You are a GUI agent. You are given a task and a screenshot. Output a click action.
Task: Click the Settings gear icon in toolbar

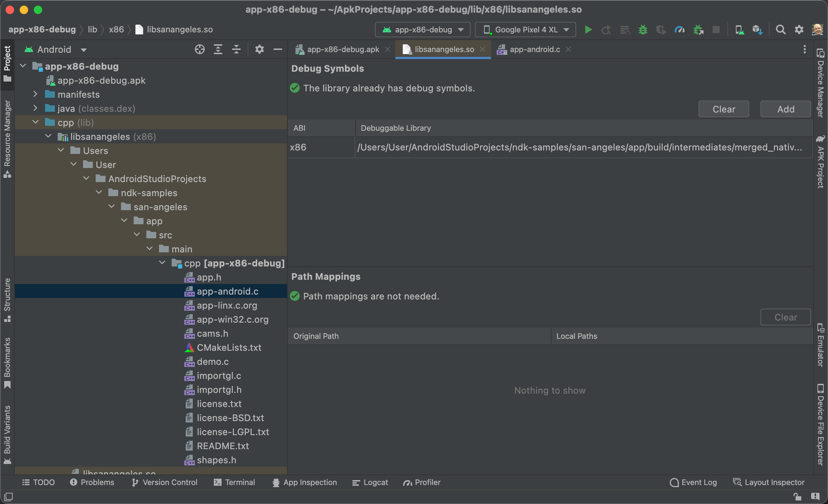[799, 29]
